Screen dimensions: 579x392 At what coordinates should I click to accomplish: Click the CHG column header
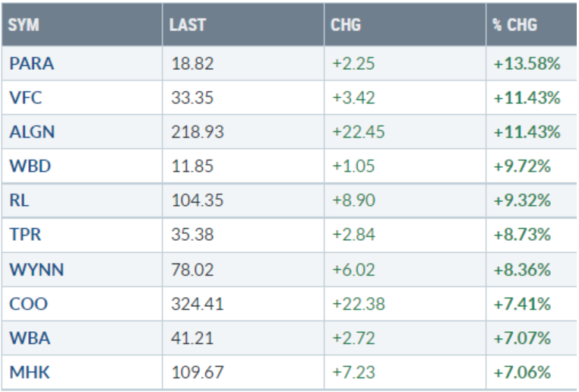pyautogui.click(x=346, y=26)
